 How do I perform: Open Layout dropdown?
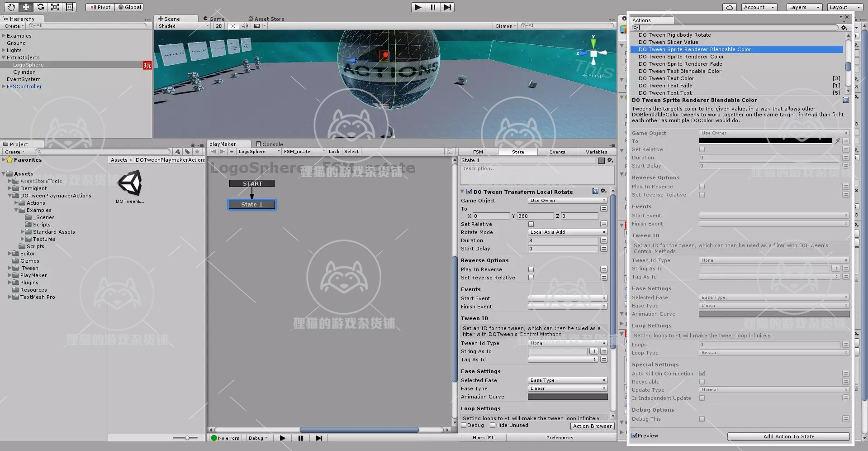[x=845, y=7]
